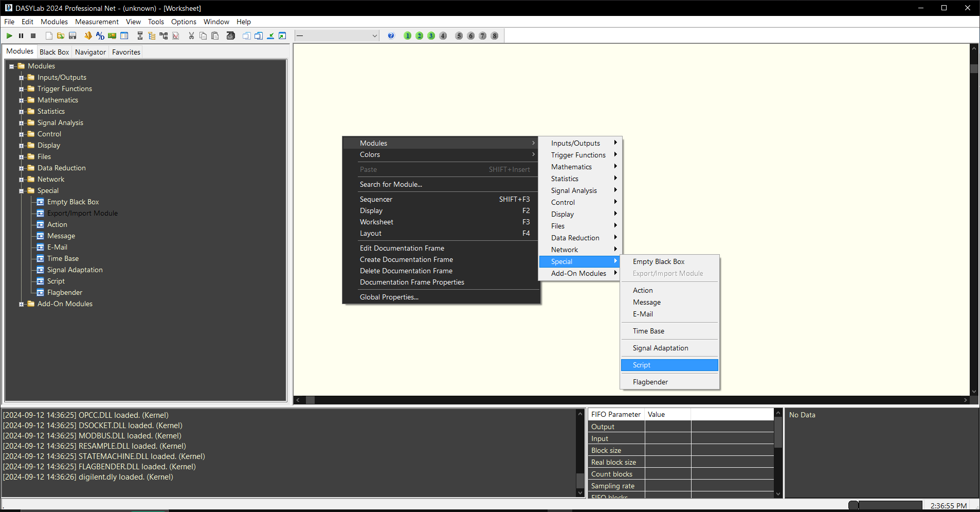Click the Cut scissors icon in toolbar
This screenshot has width=980, height=512.
pyautogui.click(x=191, y=36)
